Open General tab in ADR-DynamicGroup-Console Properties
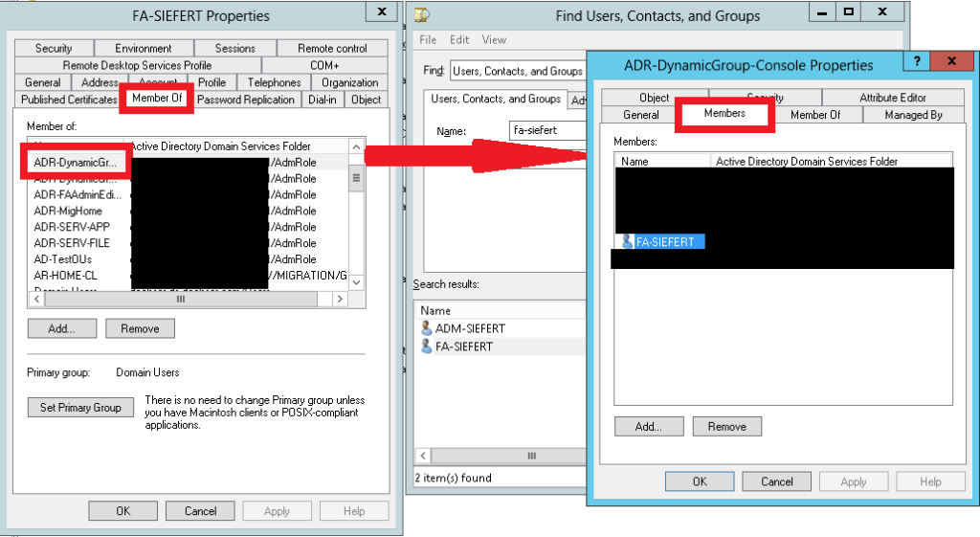This screenshot has width=980, height=537. 640,115
